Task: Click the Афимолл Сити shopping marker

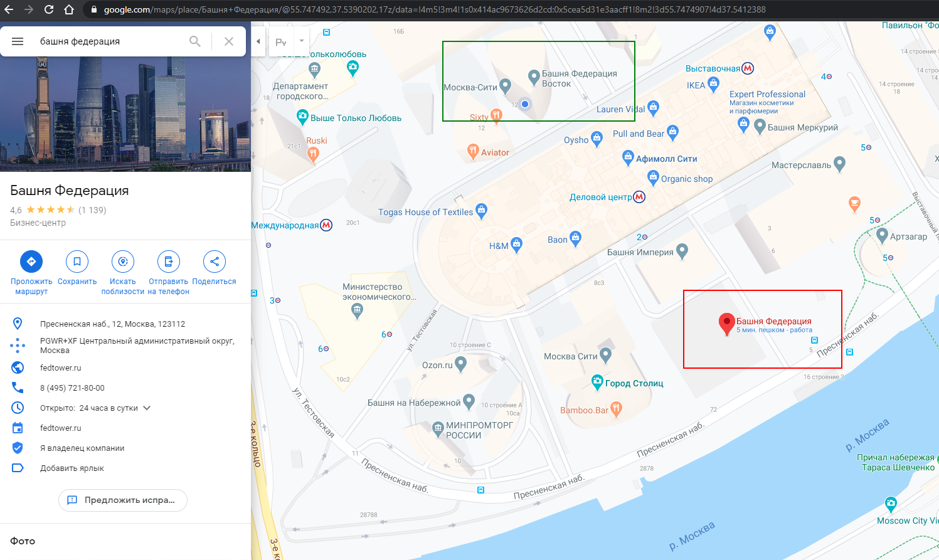Action: click(628, 158)
